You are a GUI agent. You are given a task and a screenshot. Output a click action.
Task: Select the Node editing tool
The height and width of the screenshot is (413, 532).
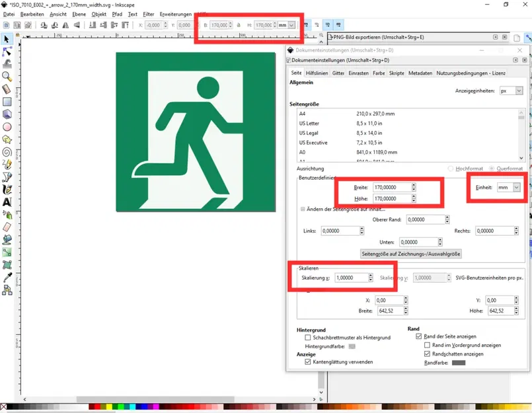[x=8, y=51]
